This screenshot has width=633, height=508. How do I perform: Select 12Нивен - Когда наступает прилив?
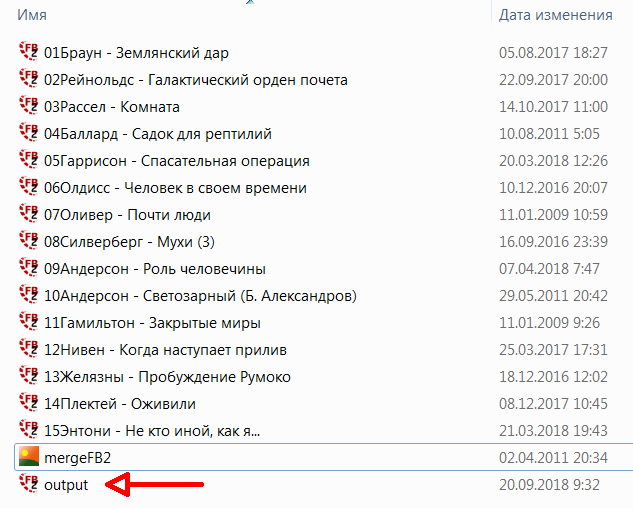click(165, 351)
